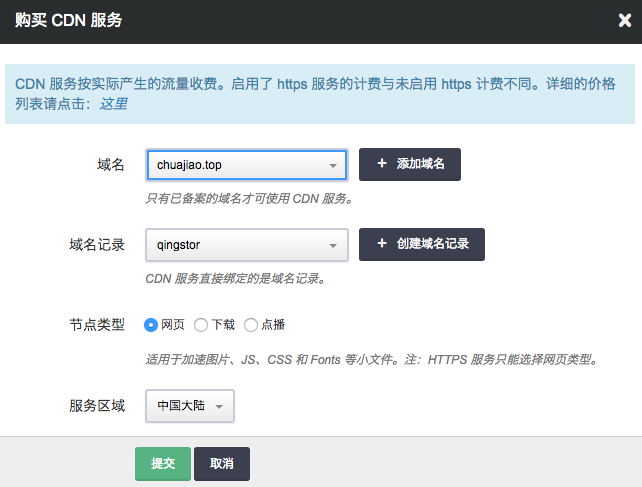Select the 点播 node type
This screenshot has height=487, width=642.
(x=251, y=325)
